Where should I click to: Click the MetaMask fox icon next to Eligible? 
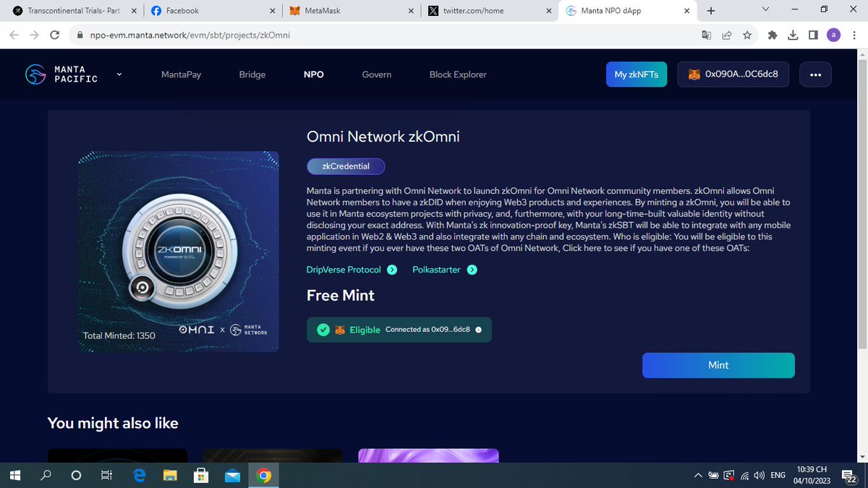(x=340, y=330)
